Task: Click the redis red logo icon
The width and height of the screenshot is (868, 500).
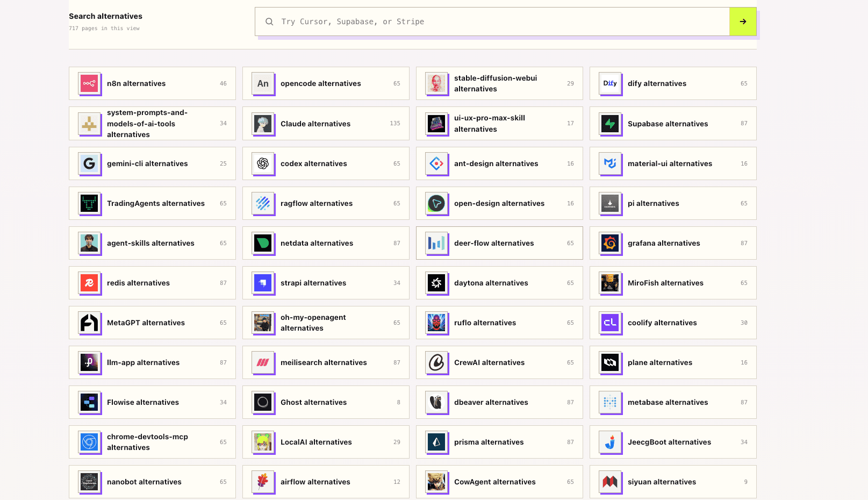Action: [x=89, y=283]
